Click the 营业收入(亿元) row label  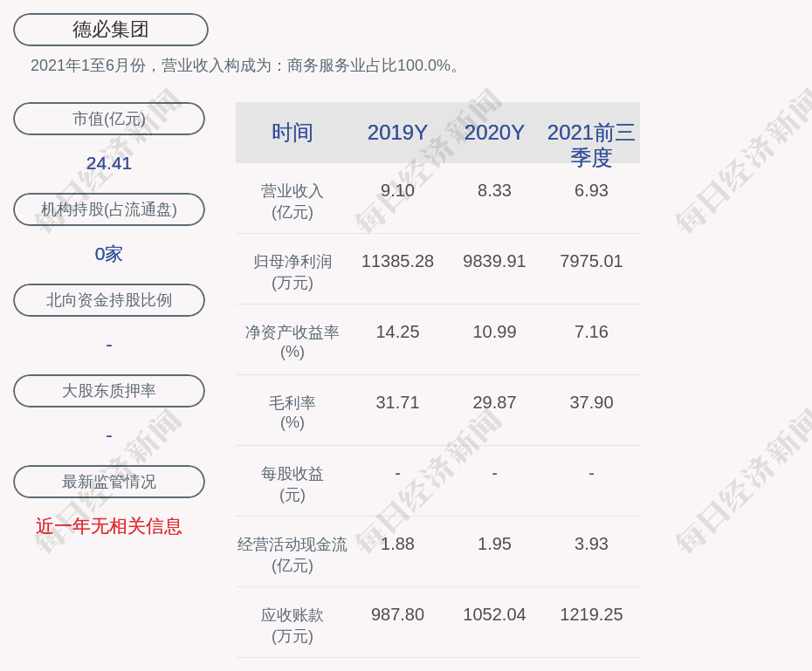[292, 202]
